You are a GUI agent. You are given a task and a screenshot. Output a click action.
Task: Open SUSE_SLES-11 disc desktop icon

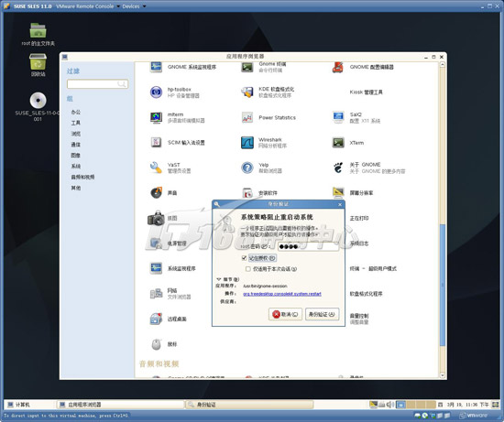tap(38, 100)
